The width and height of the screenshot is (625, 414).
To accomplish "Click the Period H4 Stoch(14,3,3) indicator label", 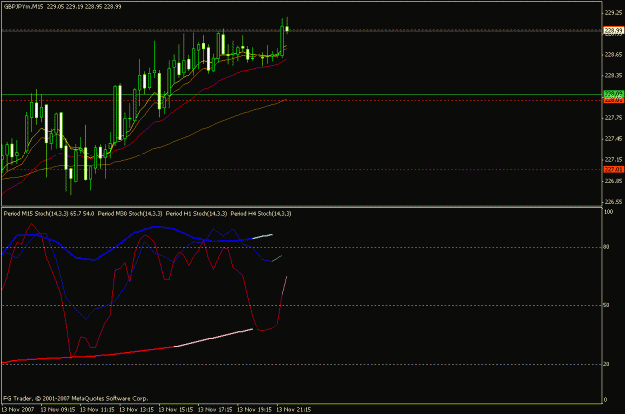I will (261, 214).
